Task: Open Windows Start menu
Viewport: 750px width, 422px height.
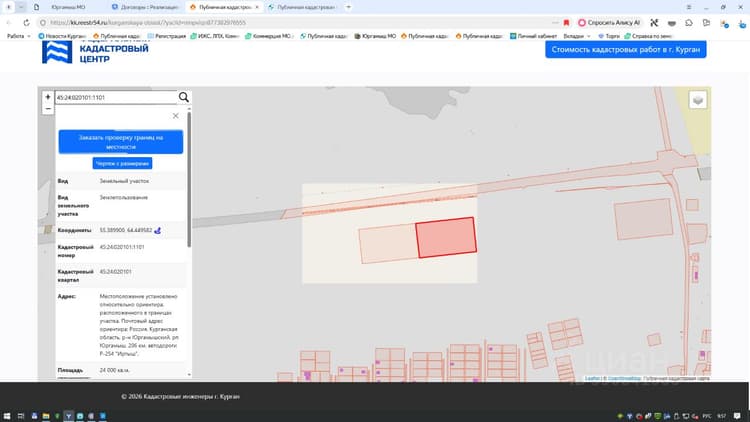Action: point(7,416)
